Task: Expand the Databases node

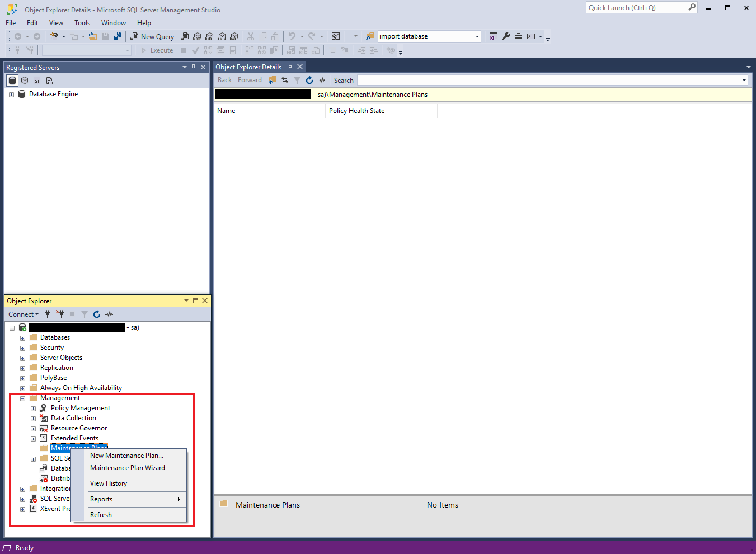Action: pyautogui.click(x=22, y=337)
